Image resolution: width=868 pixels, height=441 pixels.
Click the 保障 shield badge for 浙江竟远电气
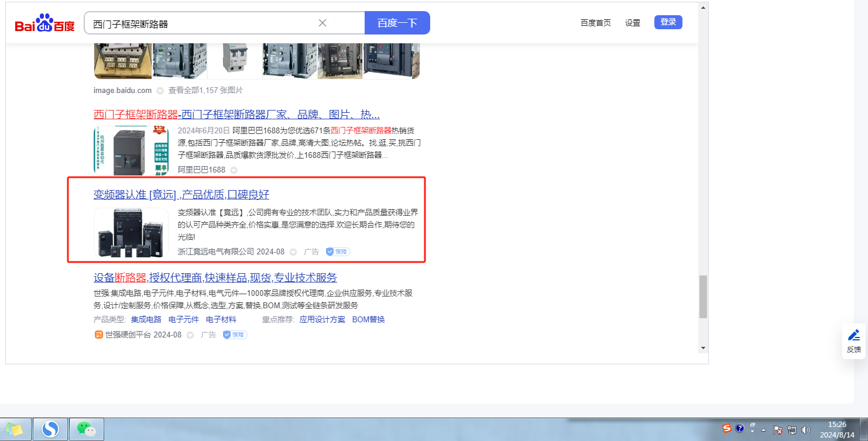coord(338,251)
